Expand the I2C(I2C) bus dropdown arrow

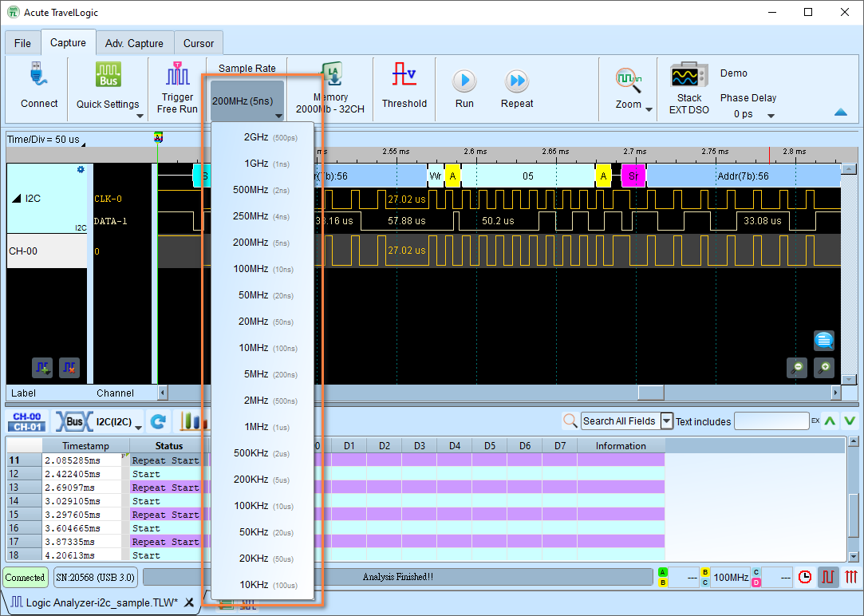point(138,428)
